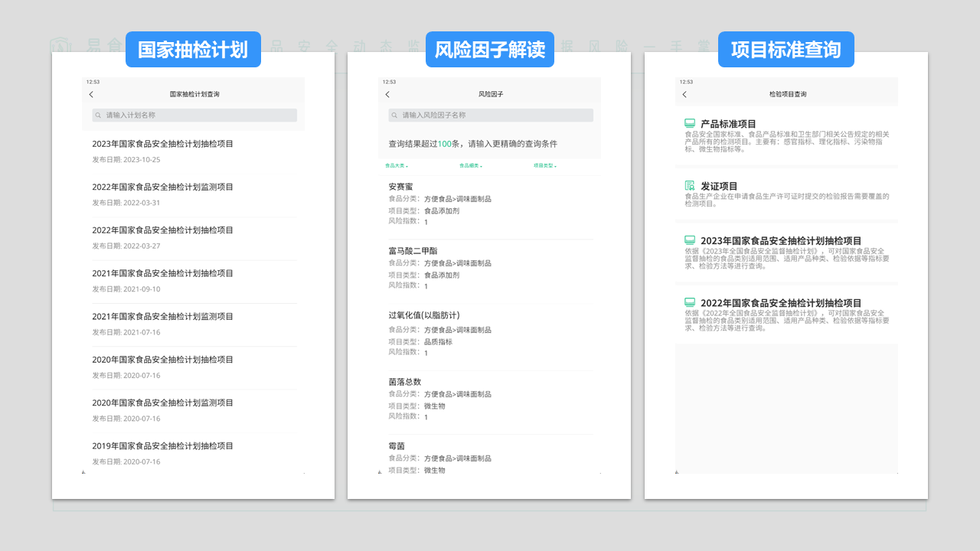
Task: Tap back arrow in 检验项目查询 screen
Action: coord(684,94)
